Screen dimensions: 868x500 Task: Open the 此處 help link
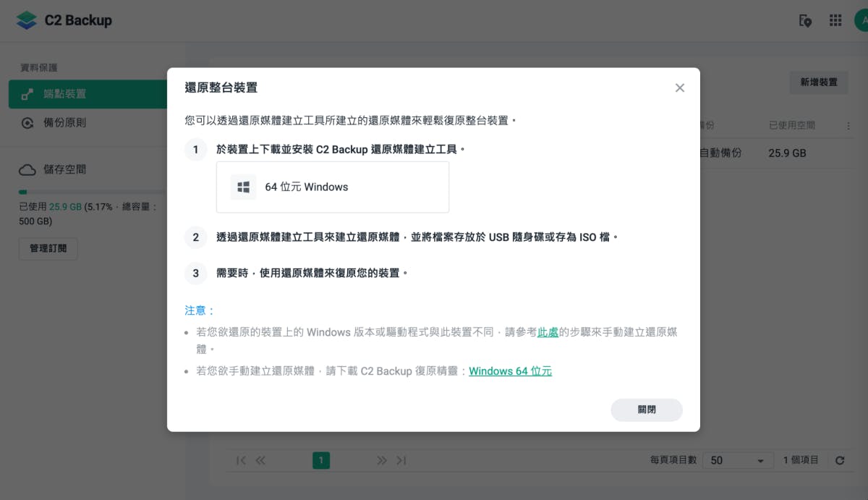(x=548, y=332)
